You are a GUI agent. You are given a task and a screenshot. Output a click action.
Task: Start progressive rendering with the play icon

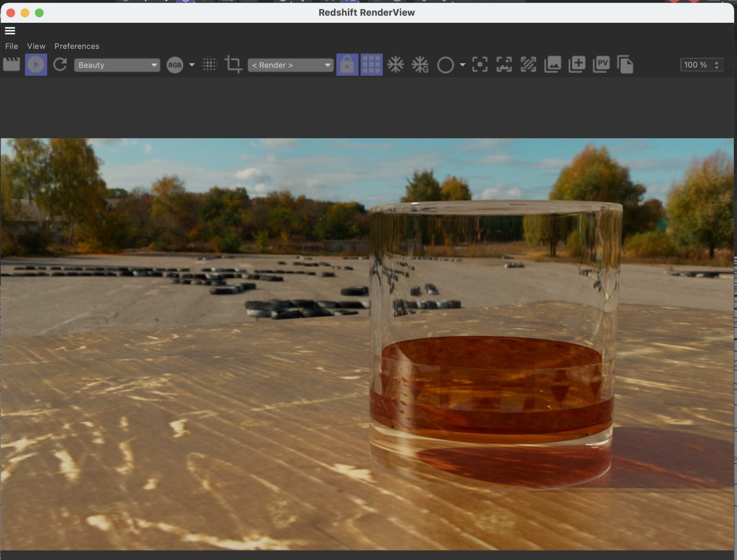[x=36, y=64]
